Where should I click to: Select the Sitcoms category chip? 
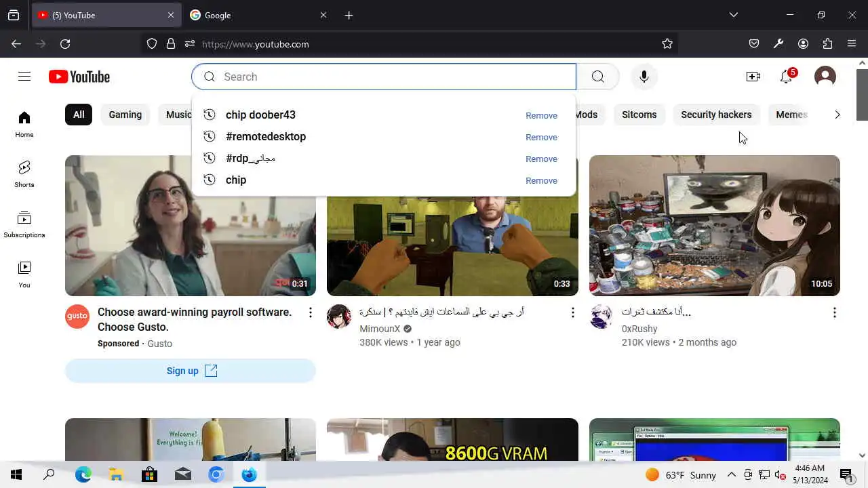(x=639, y=115)
